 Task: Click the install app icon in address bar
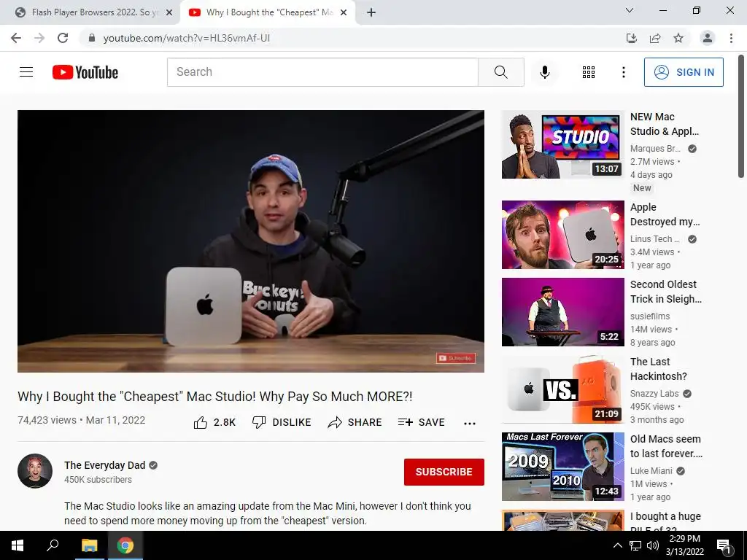click(632, 38)
